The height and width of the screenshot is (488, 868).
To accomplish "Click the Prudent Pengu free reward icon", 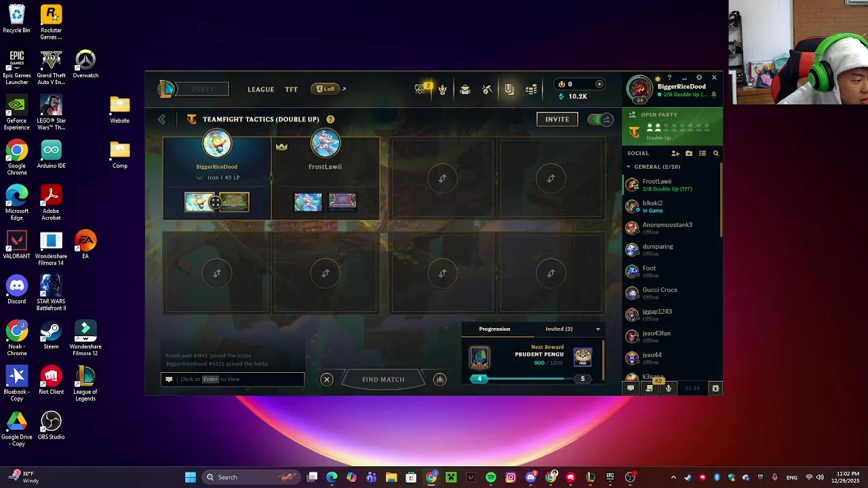I will click(583, 357).
